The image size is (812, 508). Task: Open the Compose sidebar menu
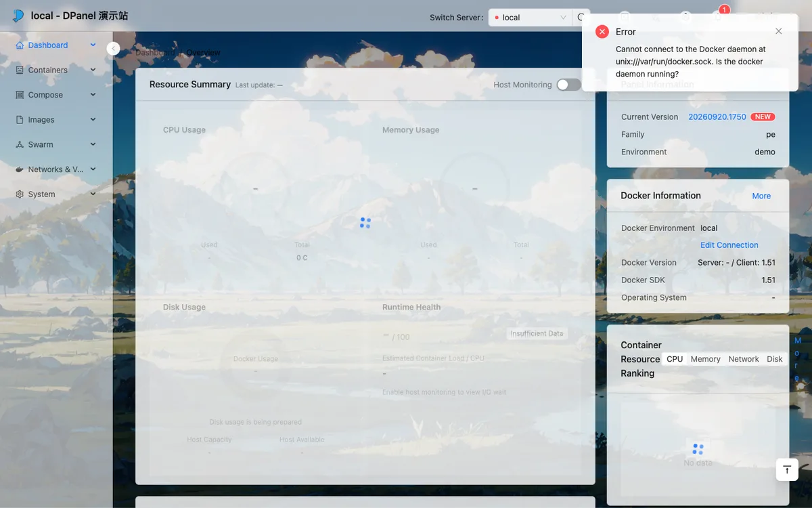tap(56, 95)
